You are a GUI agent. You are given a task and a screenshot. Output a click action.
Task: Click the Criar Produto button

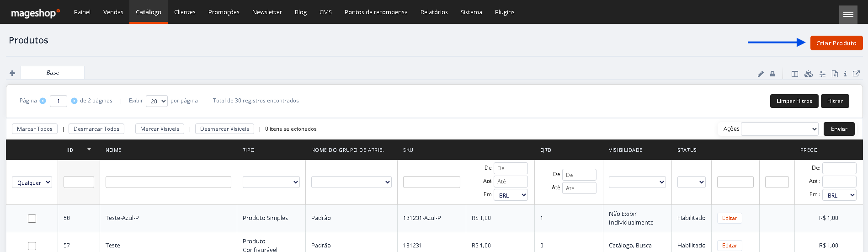836,43
